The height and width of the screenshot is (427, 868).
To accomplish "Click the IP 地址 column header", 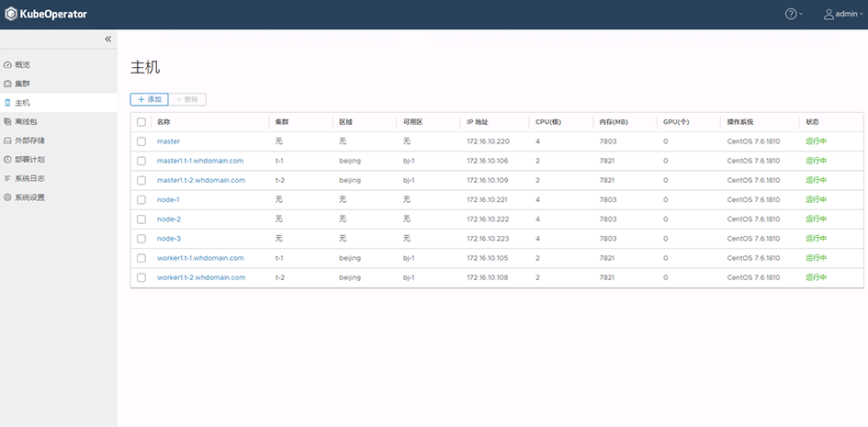I will click(x=478, y=122).
